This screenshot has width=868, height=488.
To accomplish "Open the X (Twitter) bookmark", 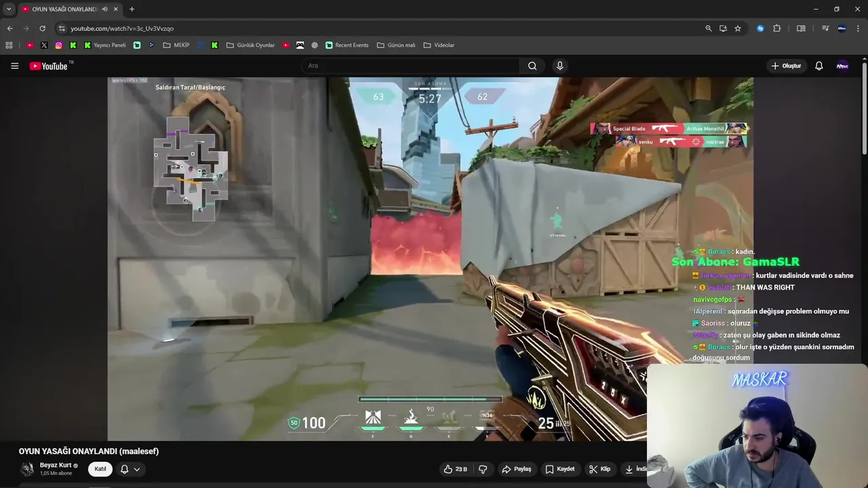I will point(44,45).
